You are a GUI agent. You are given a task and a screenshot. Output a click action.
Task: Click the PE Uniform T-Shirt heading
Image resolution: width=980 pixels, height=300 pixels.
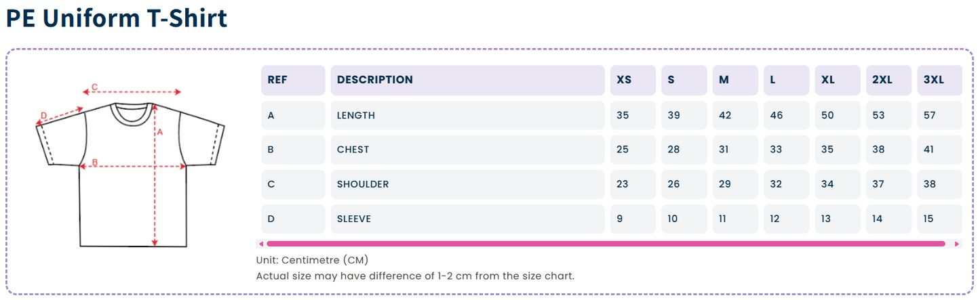[117, 18]
